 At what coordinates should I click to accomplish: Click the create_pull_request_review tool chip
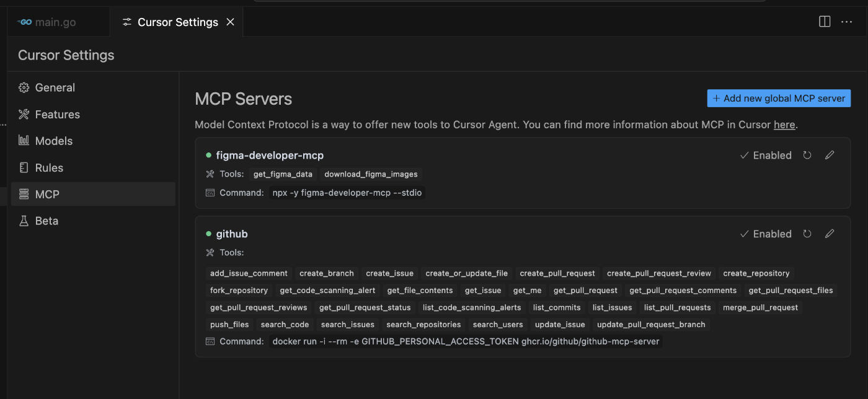(x=659, y=273)
